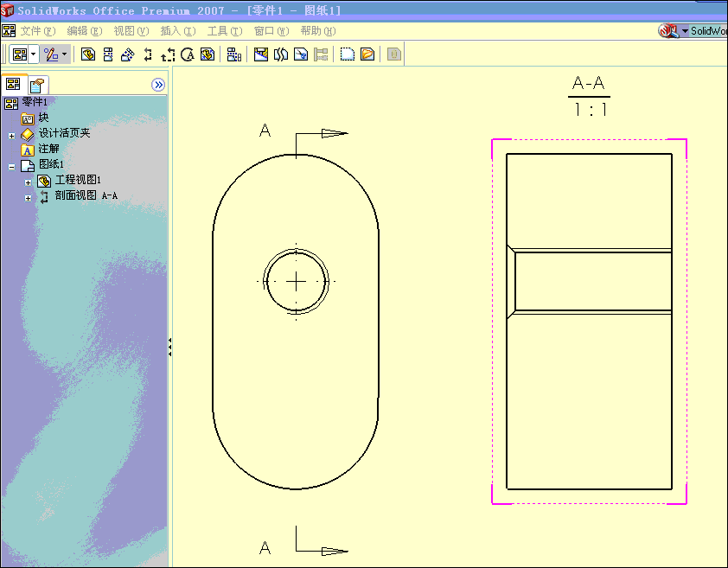
Task: Activate the Section View tool icon
Action: [x=148, y=54]
